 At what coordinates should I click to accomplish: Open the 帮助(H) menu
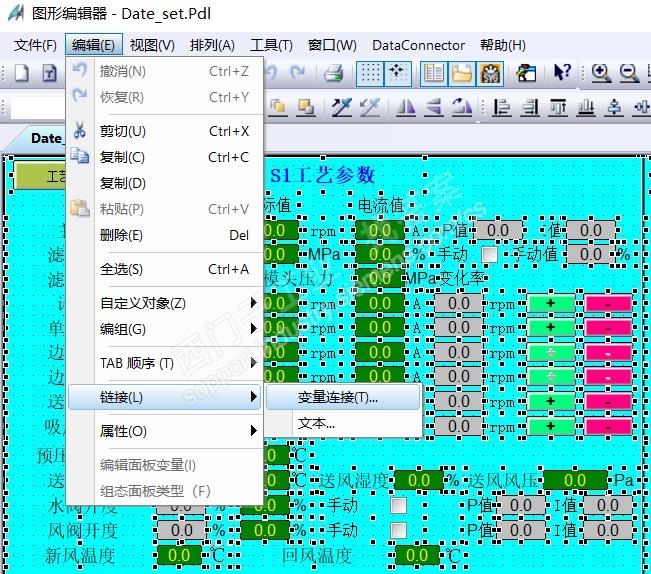click(x=503, y=45)
